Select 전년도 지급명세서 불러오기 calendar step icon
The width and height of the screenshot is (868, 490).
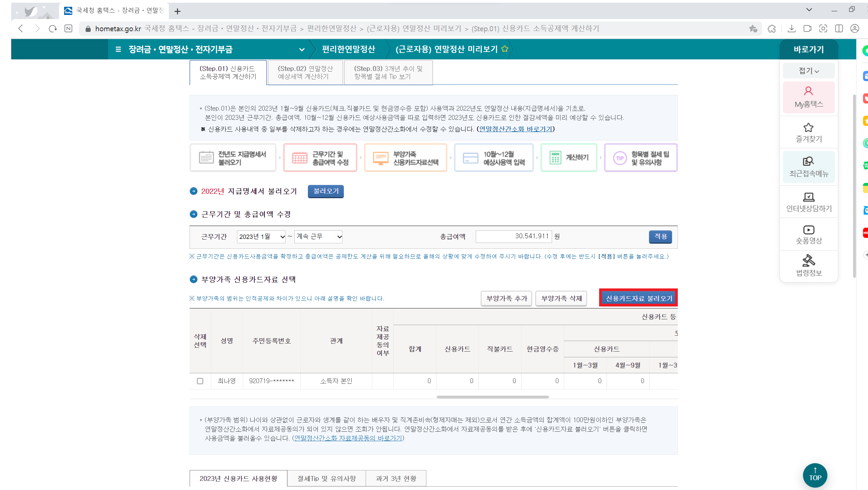233,157
